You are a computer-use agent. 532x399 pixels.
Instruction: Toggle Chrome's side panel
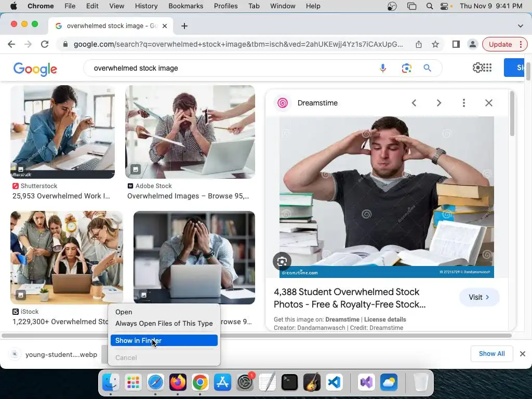[456, 44]
